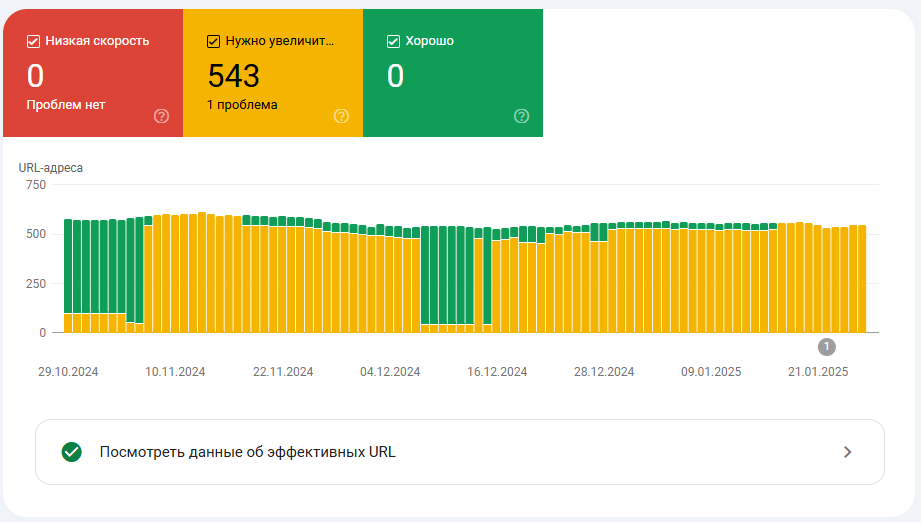The width and height of the screenshot is (921, 522).
Task: Show help tooltip on green card
Action: [521, 116]
